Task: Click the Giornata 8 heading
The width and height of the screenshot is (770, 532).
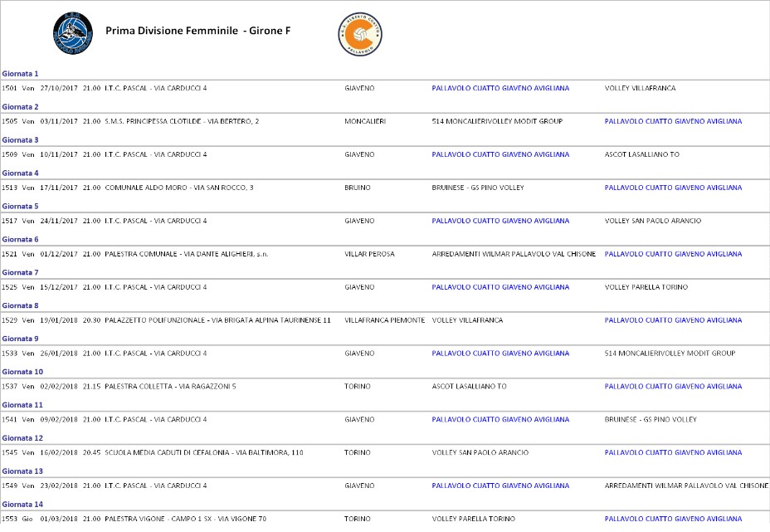Action: [x=20, y=305]
